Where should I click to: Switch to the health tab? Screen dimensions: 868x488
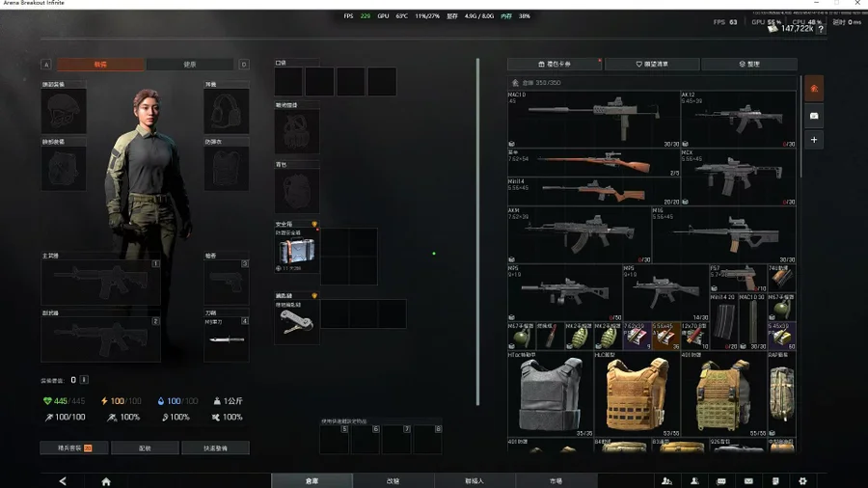tap(190, 65)
